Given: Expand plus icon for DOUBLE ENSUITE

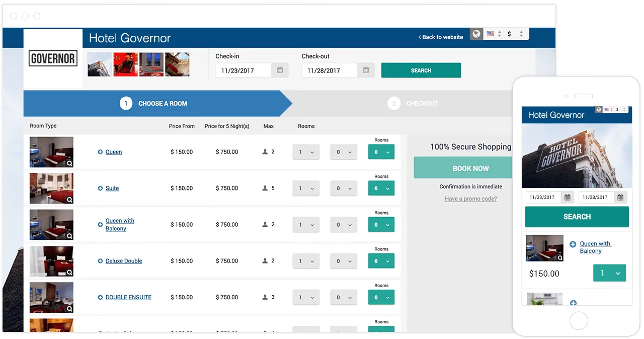Looking at the screenshot, I should [100, 297].
